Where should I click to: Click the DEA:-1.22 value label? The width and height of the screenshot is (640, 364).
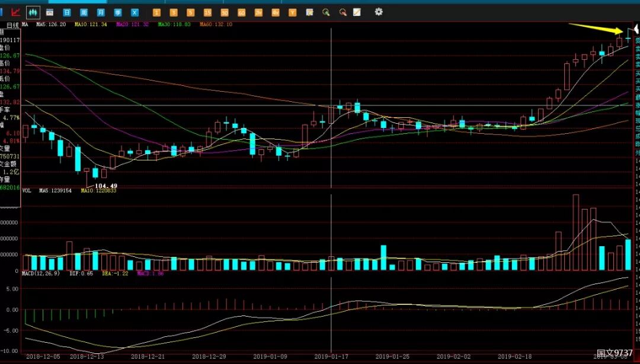(x=115, y=273)
